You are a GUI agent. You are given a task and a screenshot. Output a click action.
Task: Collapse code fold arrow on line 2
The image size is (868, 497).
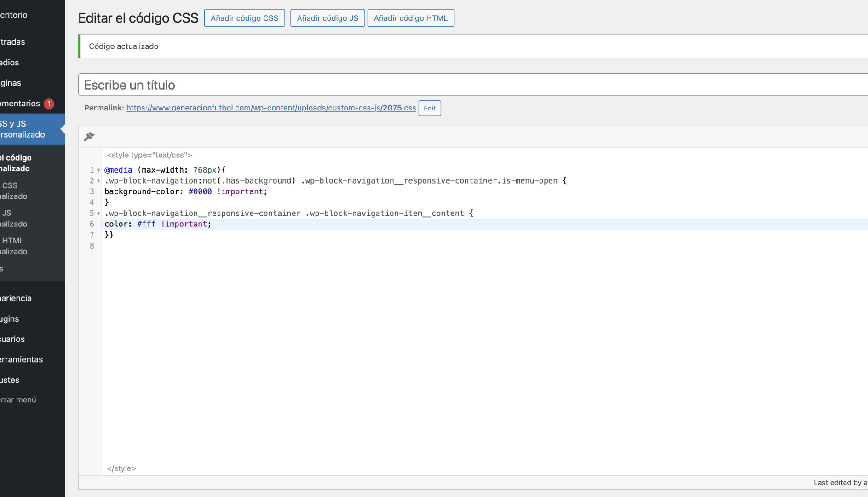(98, 181)
